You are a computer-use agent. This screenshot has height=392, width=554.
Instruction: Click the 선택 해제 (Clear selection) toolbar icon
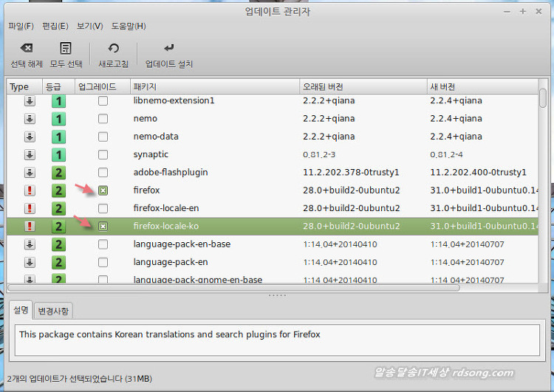click(x=26, y=49)
